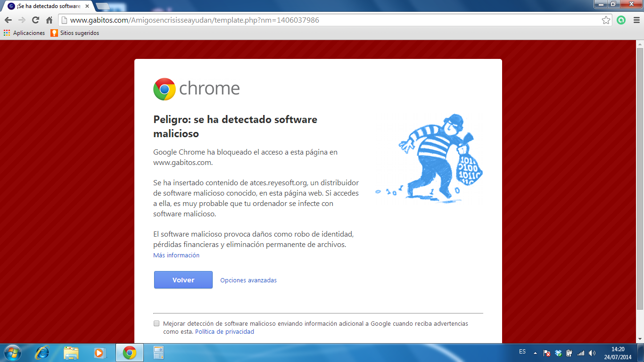
Task: Open the green extension icon in toolbar
Action: [x=621, y=20]
